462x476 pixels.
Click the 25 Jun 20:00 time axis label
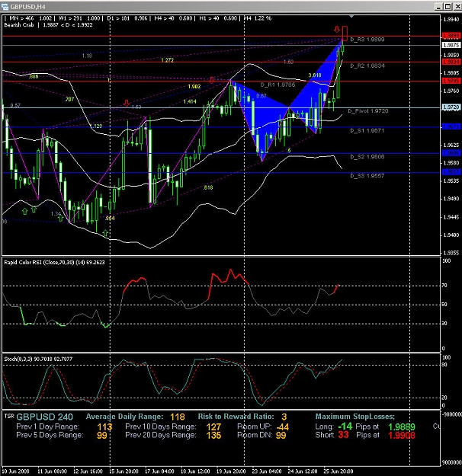click(338, 471)
